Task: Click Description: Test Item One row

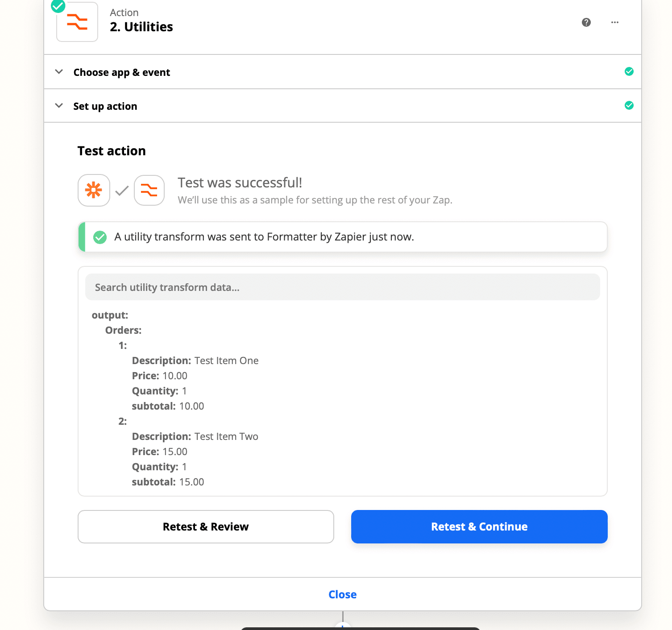Action: [x=195, y=361]
